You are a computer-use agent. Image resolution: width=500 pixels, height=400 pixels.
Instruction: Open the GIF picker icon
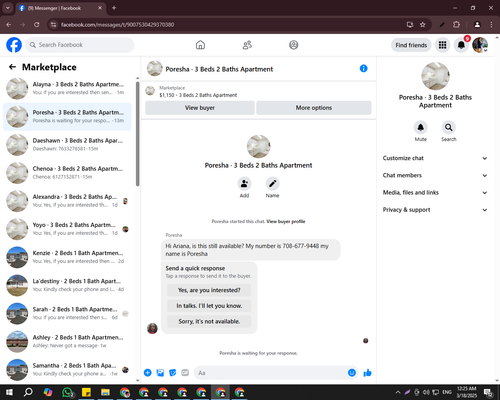[185, 373]
